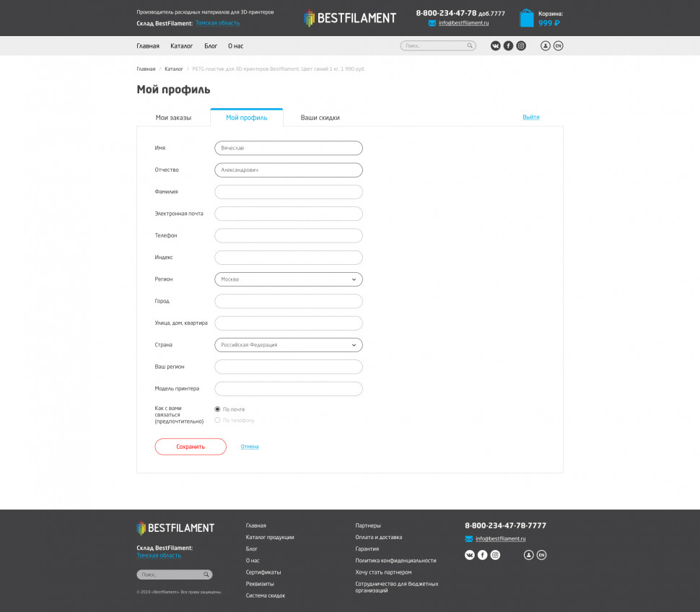Open the VK icon in footer
Viewport: 700px width, 612px height.
470,555
